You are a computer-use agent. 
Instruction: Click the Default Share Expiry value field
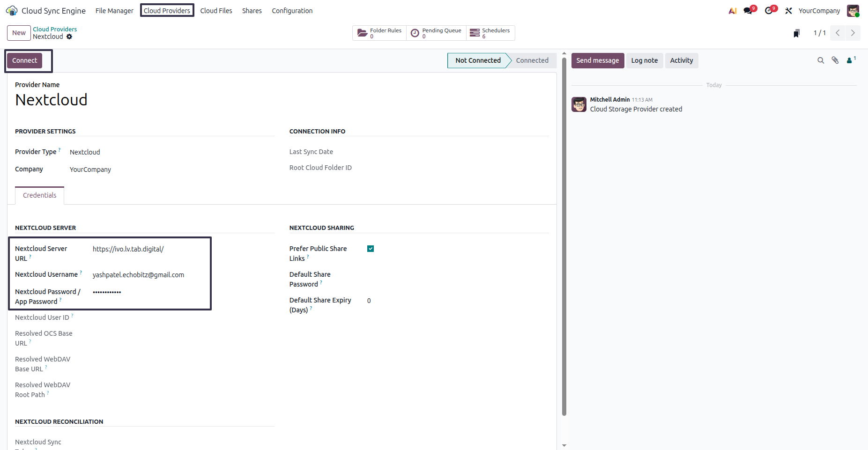(458, 301)
